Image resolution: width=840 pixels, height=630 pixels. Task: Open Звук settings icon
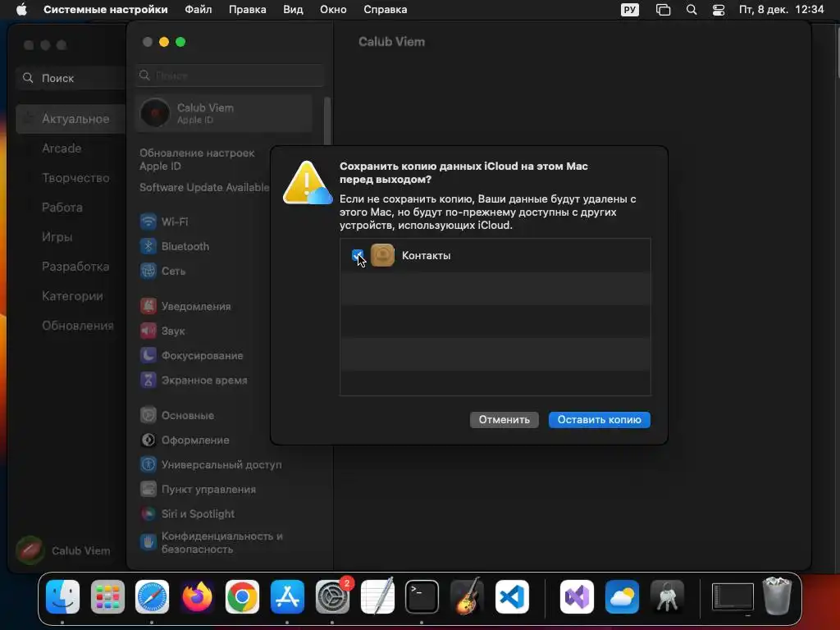[148, 331]
